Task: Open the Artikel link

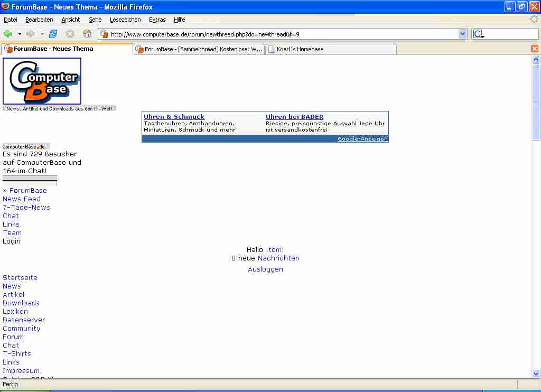Action: point(13,294)
